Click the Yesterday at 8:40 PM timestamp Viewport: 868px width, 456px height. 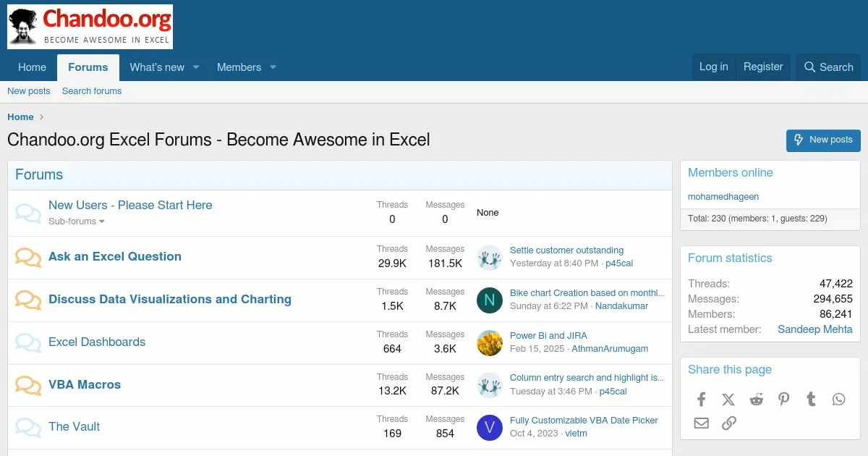coord(554,263)
